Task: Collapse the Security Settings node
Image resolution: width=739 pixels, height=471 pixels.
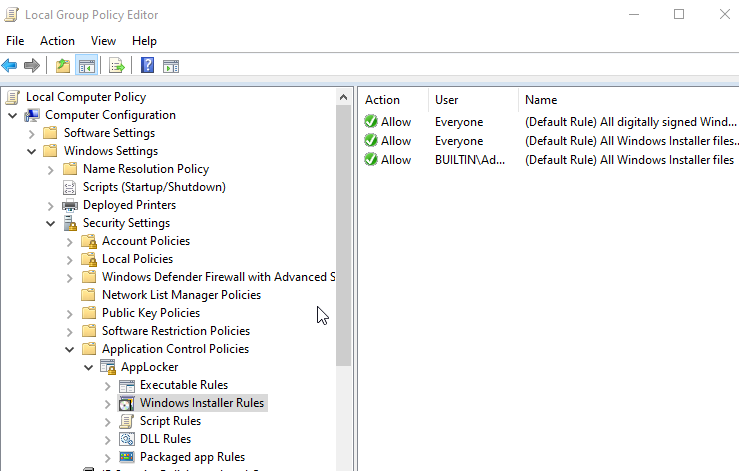Action: click(x=50, y=223)
